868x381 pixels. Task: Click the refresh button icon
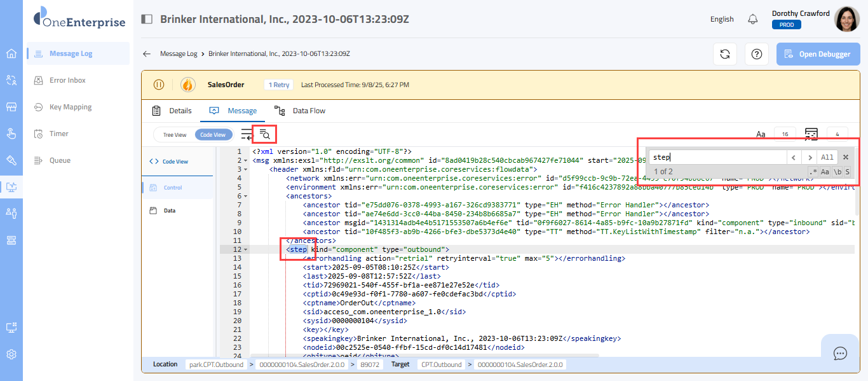point(724,54)
